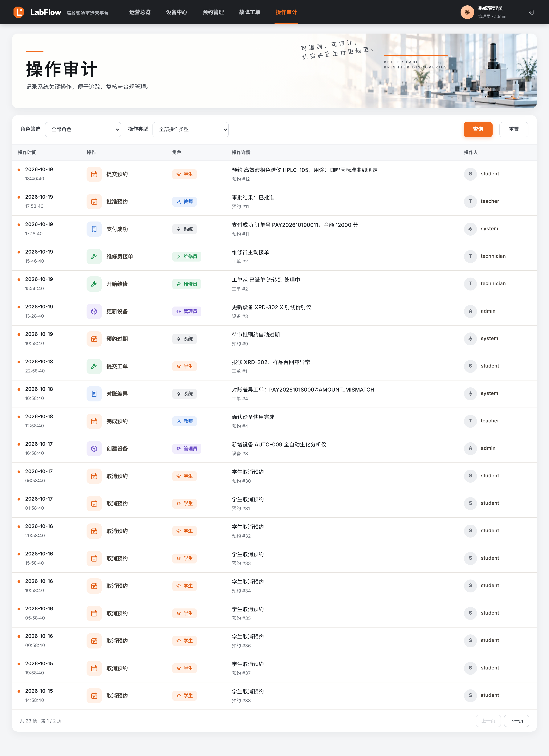Click pagination text 共 23 条
Screen dimensions: 549x756
(28, 721)
